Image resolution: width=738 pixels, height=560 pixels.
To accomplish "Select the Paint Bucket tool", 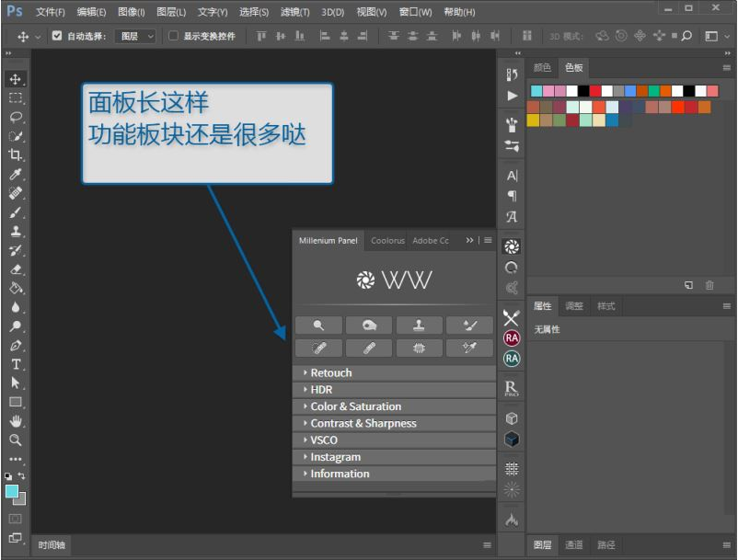I will pyautogui.click(x=16, y=288).
